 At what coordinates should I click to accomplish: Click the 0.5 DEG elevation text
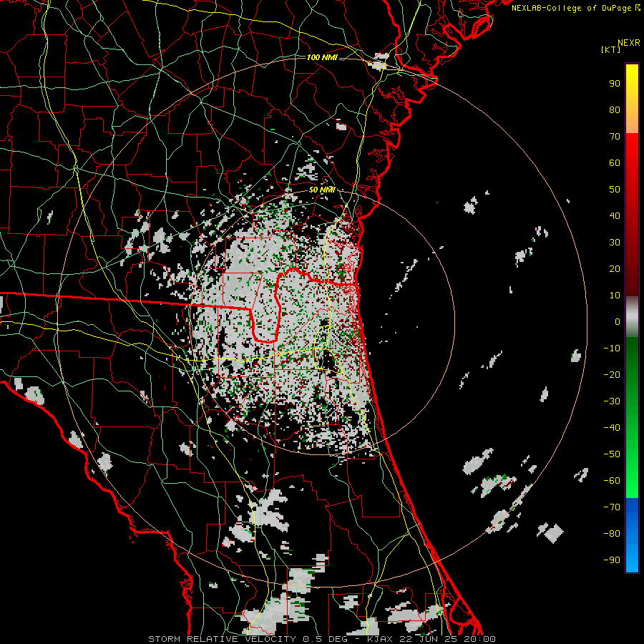pos(325,639)
